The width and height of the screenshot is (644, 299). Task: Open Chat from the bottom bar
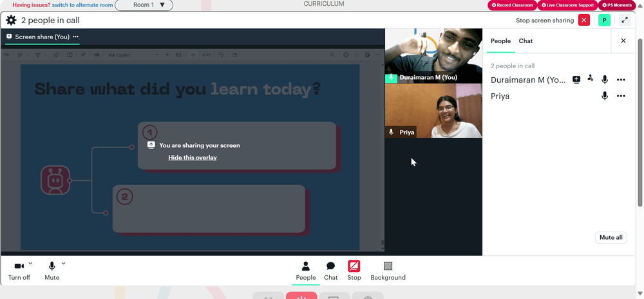point(330,271)
